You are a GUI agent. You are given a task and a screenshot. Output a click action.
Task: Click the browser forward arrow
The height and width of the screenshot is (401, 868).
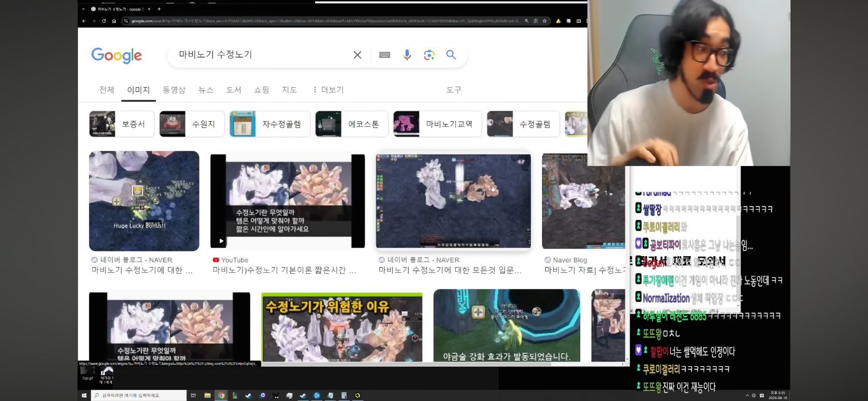pos(94,21)
